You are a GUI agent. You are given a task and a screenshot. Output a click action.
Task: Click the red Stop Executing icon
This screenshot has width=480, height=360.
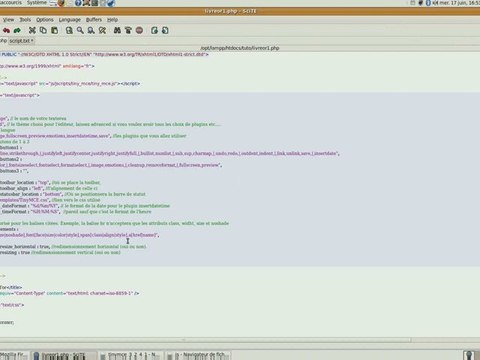(139, 31)
